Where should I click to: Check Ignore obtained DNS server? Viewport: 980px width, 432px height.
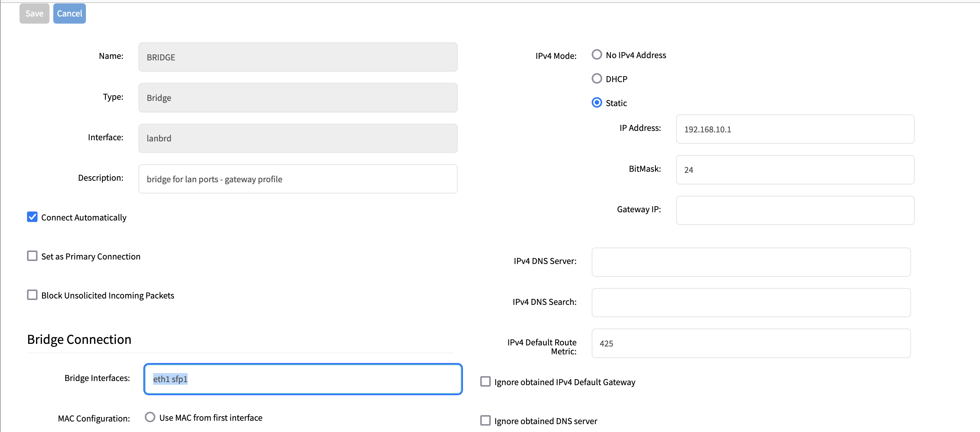(x=485, y=421)
